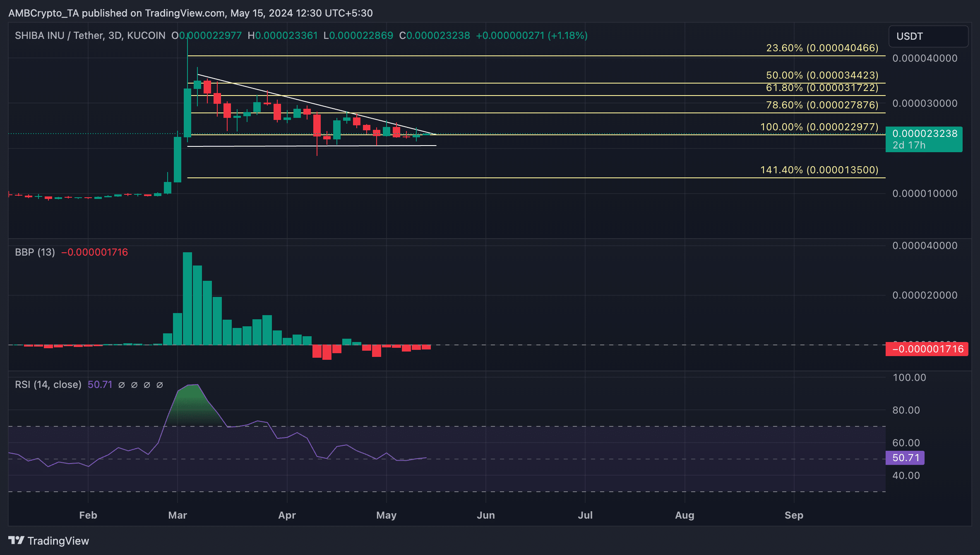Click the Jun label on time axis
980x555 pixels.
pos(486,515)
